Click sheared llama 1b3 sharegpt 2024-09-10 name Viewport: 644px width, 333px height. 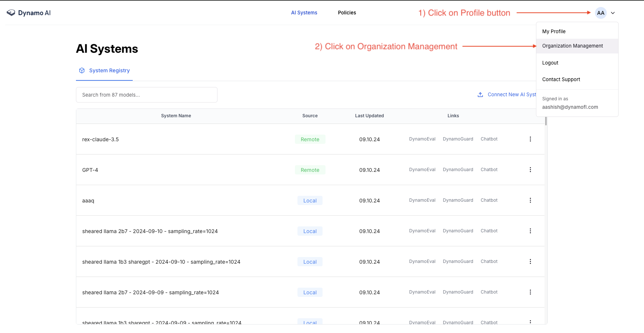click(161, 262)
